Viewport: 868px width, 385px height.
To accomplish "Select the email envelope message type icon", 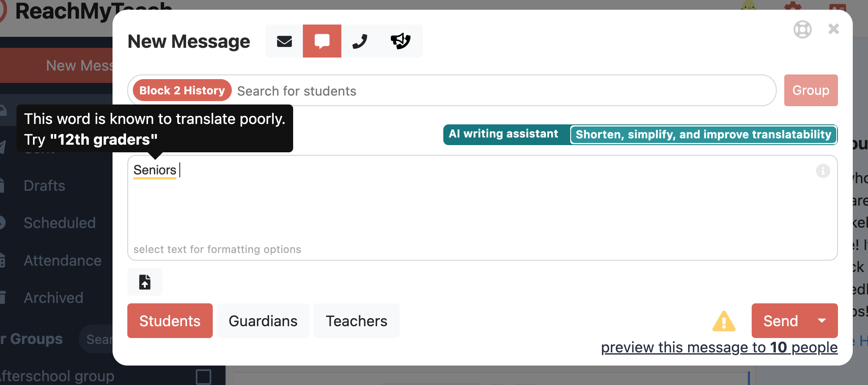I will coord(284,41).
